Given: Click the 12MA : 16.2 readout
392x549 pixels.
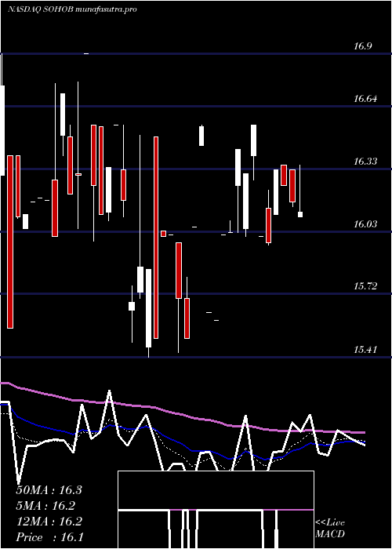Looking at the screenshot, I should click(49, 522).
